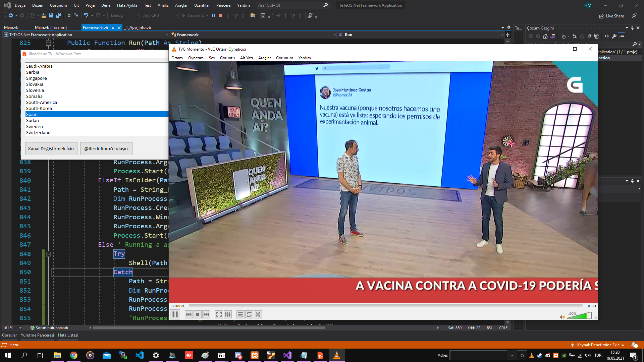Open VLC extended settings panel
644x362 pixels.
[x=228, y=314]
